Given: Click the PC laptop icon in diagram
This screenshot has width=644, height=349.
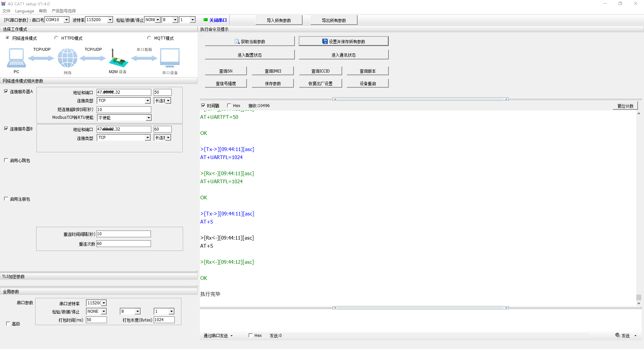Looking at the screenshot, I should point(16,58).
